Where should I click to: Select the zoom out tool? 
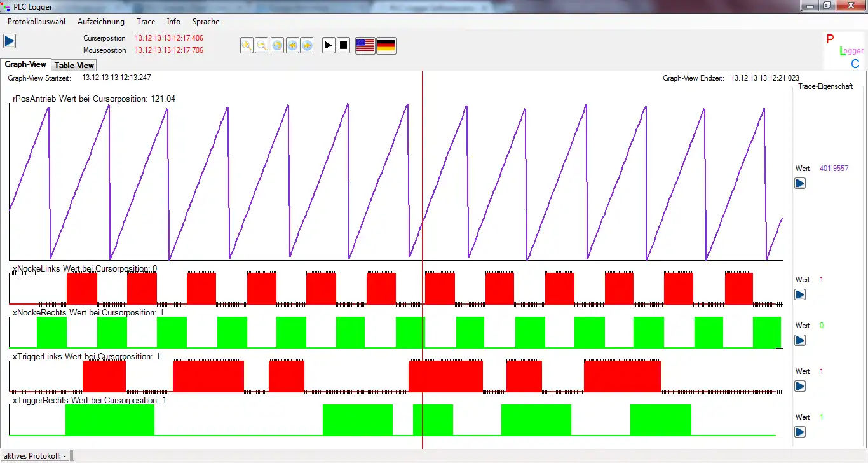[x=262, y=45]
